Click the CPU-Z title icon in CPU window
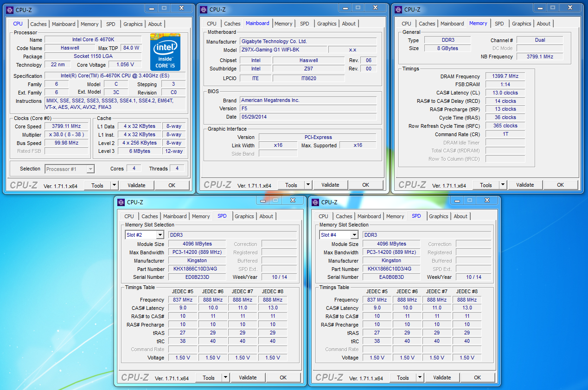 [10, 9]
